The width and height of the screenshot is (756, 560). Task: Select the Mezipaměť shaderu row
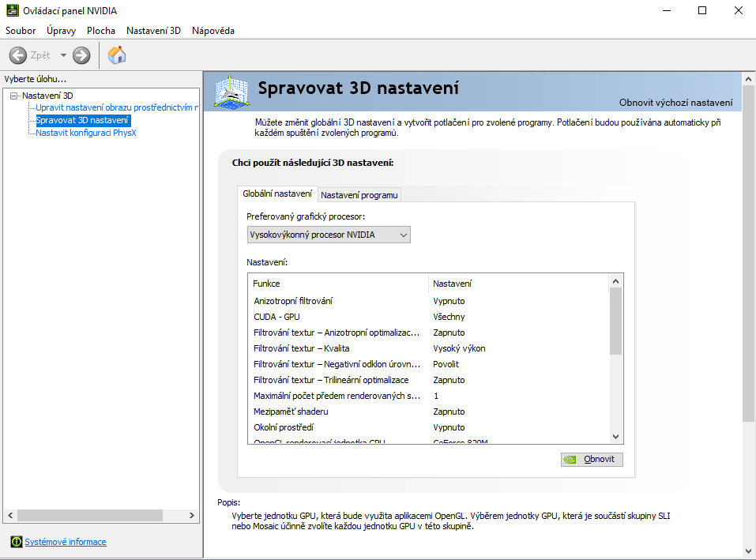[x=429, y=412]
